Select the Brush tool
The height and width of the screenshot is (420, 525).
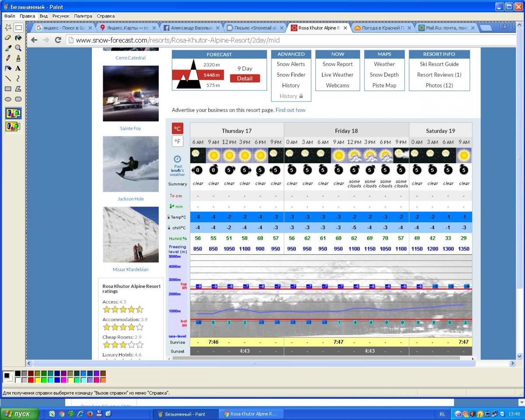18,58
